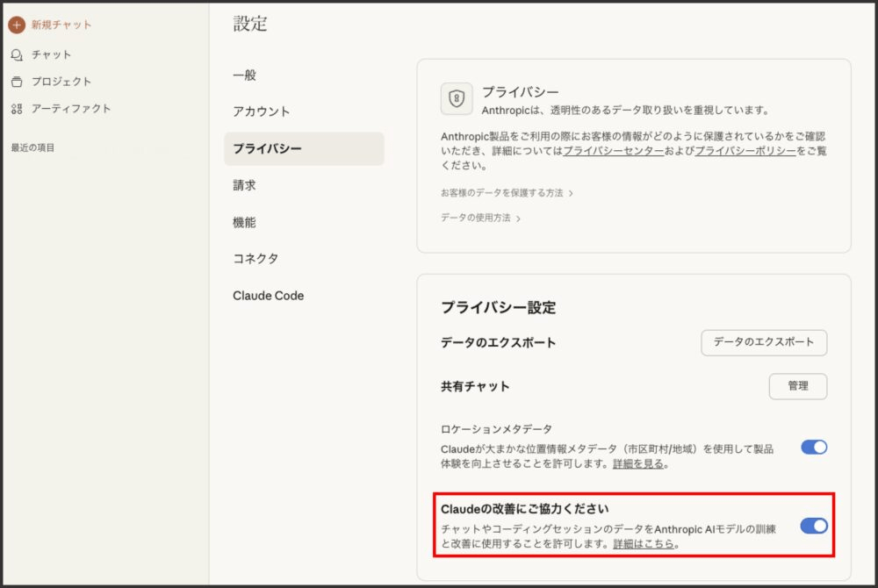Start a 新規チャット from the sidebar
This screenshot has height=588, width=878.
[56, 25]
